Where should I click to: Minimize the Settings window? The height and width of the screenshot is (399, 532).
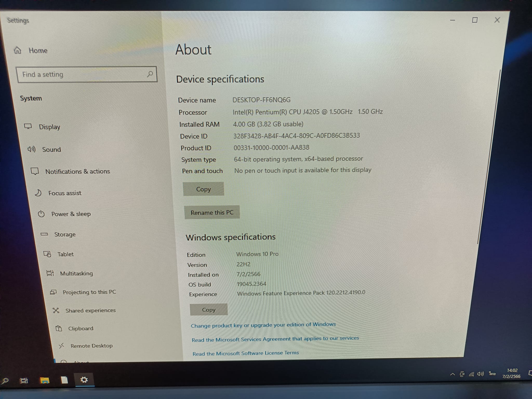pyautogui.click(x=453, y=20)
